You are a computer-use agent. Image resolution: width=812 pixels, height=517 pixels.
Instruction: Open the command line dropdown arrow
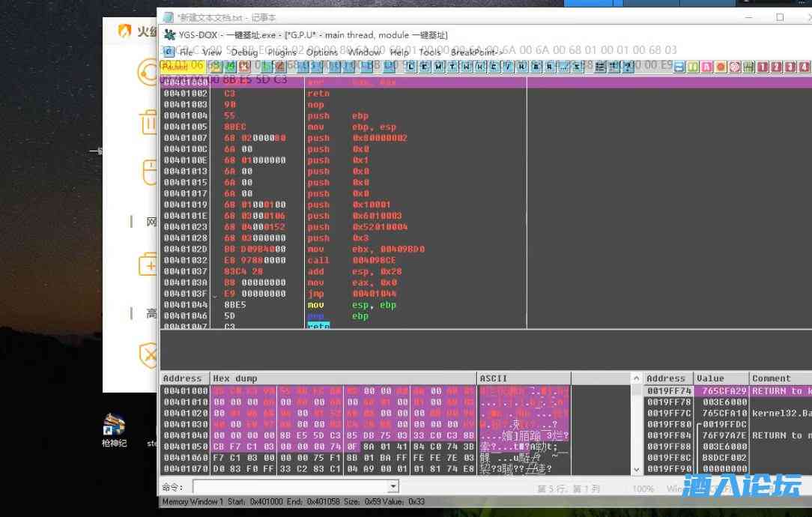click(x=393, y=487)
